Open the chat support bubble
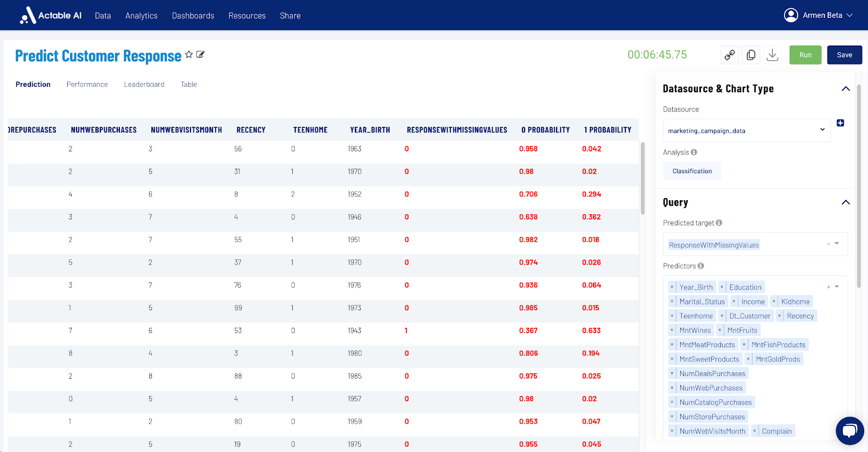 850,431
